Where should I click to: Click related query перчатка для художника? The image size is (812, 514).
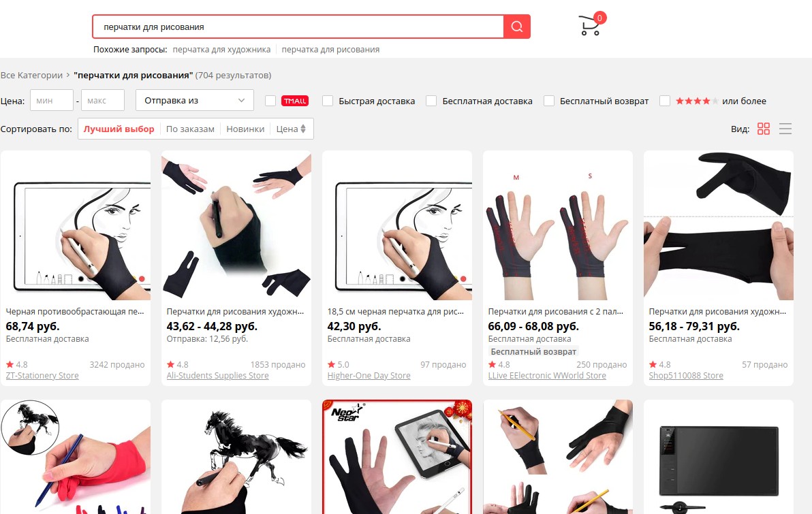(221, 50)
